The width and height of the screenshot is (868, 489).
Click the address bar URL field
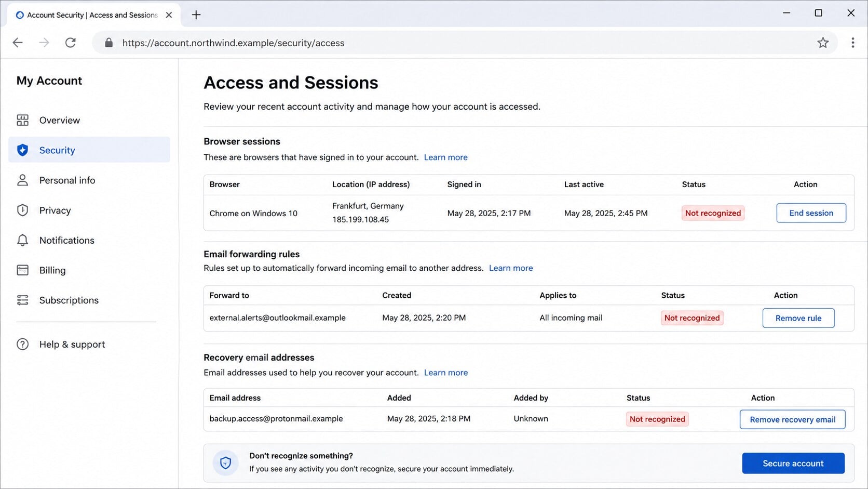coord(465,43)
